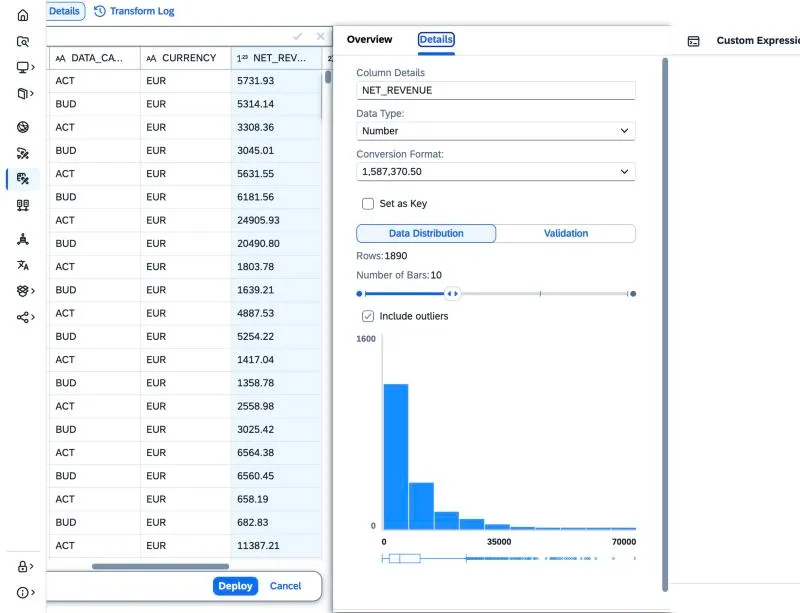Click the cell with value 6181.56
Image resolution: width=800 pixels, height=613 pixels.
click(276, 197)
